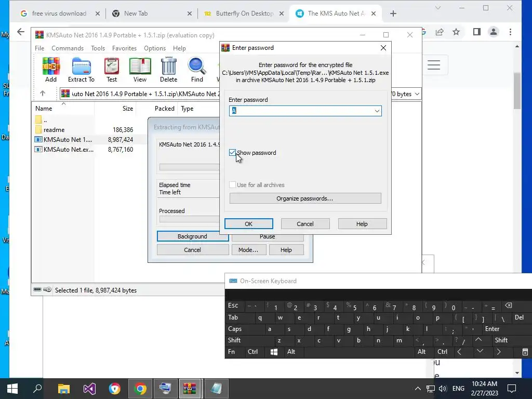
Task: Toggle left Alt key on On-Screen Keyboard
Action: [x=291, y=352]
